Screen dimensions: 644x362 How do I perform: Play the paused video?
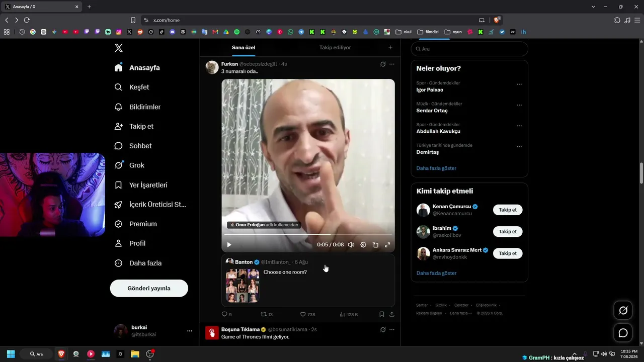tap(229, 245)
